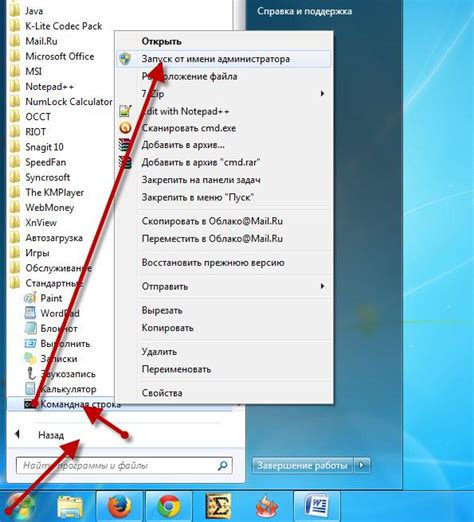Expand the Отправить submenu arrow
This screenshot has height=522, width=474.
coord(322,286)
